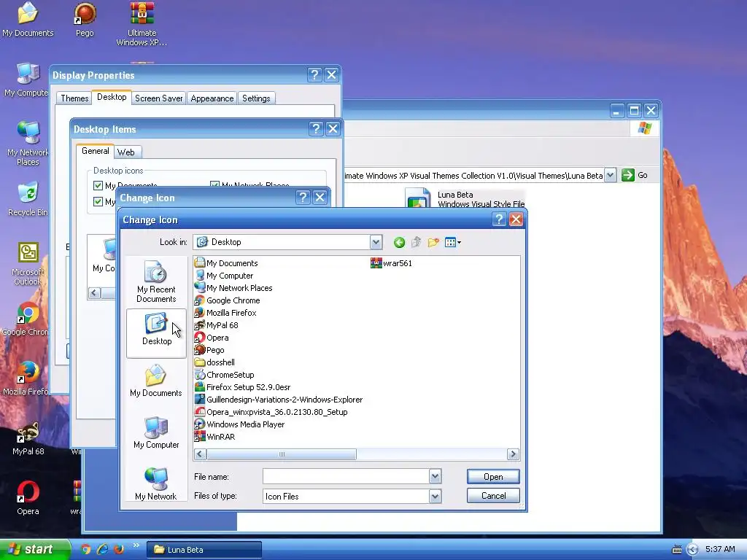Viewport: 747px width, 560px height.
Task: Click the Cancel button in Change Icon
Action: (493, 496)
